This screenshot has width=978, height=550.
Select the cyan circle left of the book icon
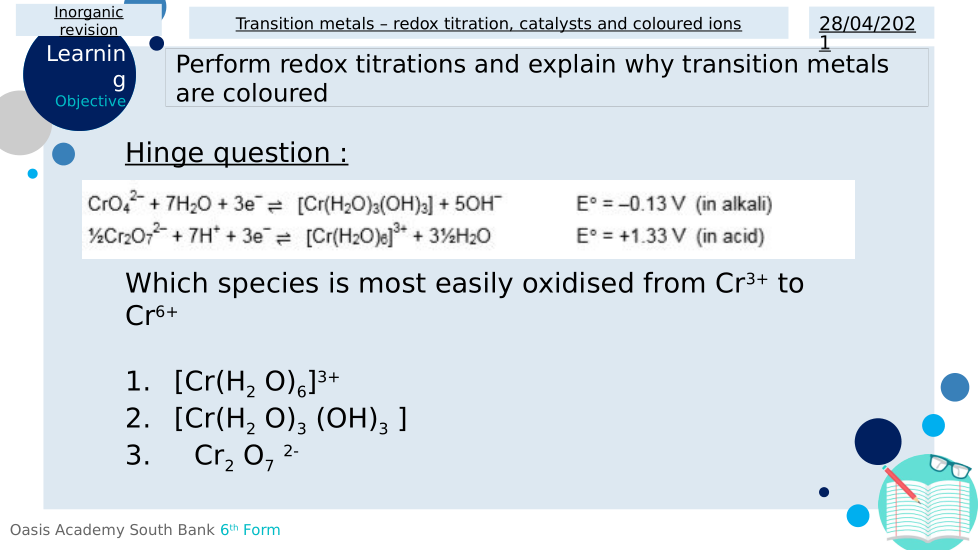(x=858, y=515)
